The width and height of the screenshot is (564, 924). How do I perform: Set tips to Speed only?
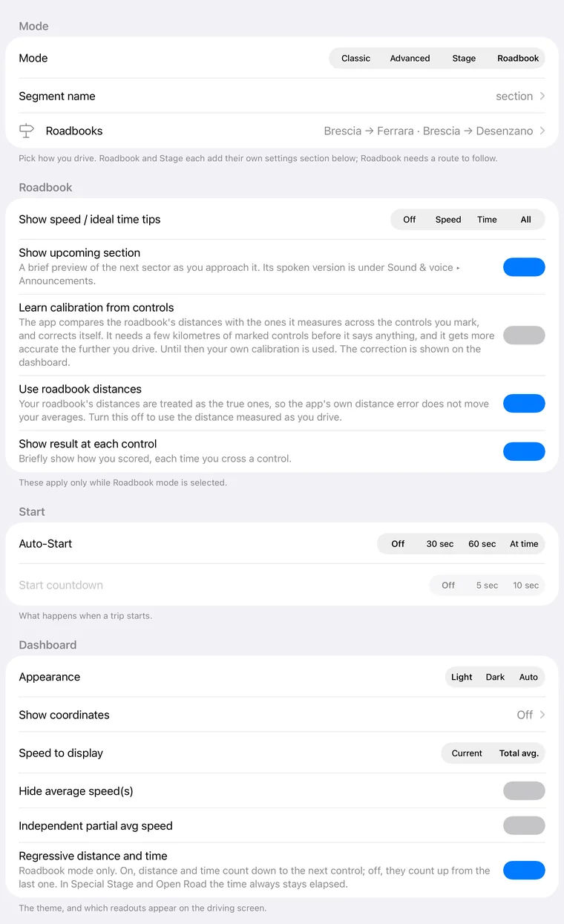coord(448,220)
